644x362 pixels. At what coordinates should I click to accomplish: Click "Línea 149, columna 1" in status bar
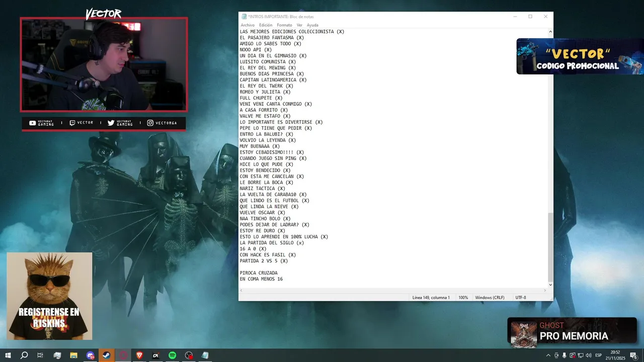(x=431, y=298)
